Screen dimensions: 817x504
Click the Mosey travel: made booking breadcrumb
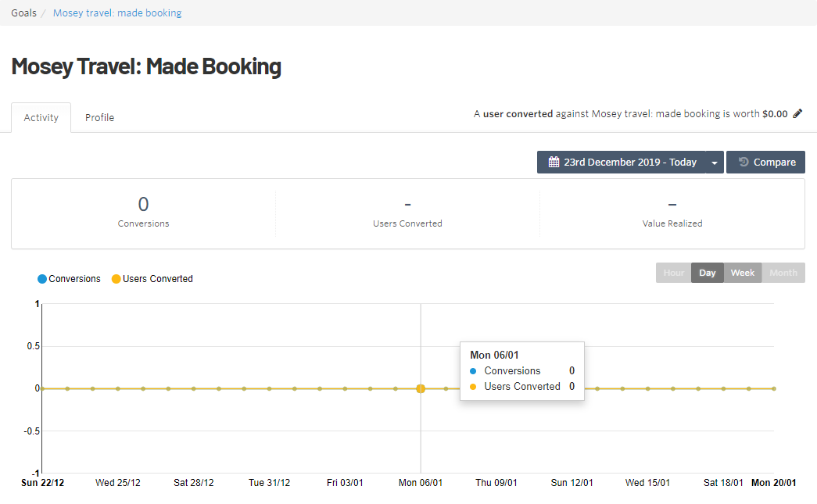pos(117,13)
